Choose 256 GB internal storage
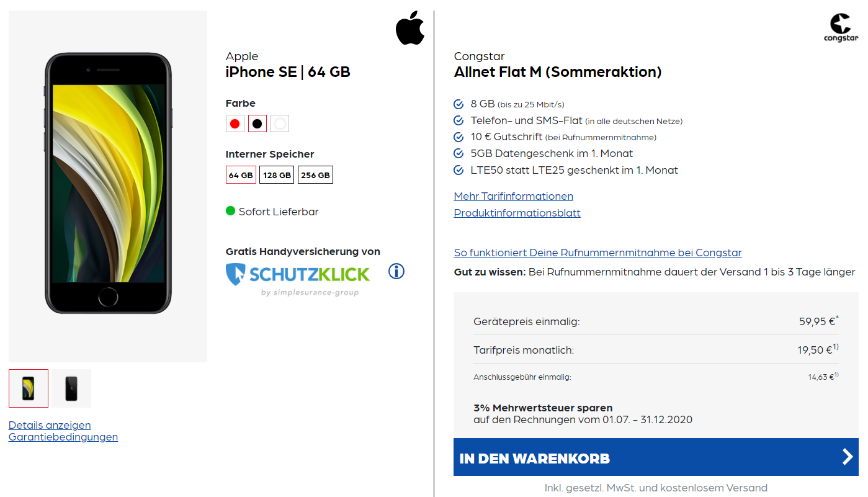This screenshot has width=868, height=497. pyautogui.click(x=315, y=175)
